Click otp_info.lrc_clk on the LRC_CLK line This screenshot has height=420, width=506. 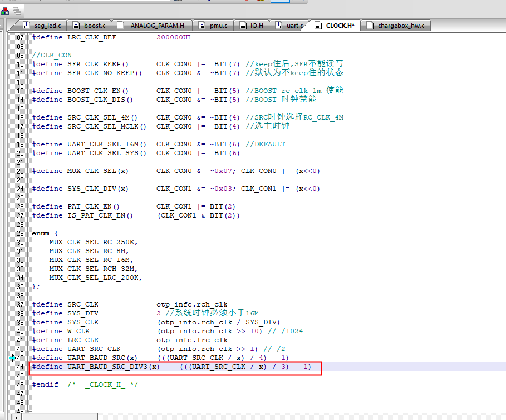point(192,340)
